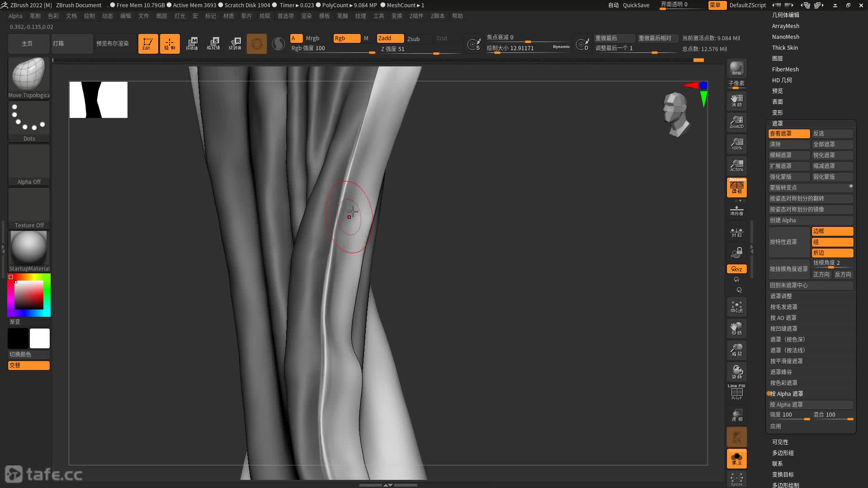Image resolution: width=868 pixels, height=488 pixels.
Task: Open the 笔刷 brush menu
Action: pos(35,16)
